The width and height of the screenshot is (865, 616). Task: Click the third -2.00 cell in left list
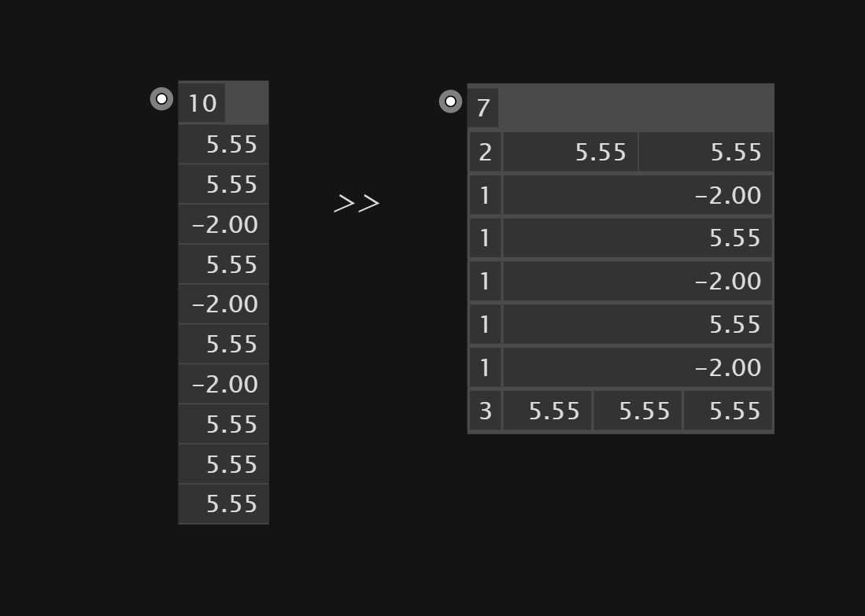pos(224,385)
